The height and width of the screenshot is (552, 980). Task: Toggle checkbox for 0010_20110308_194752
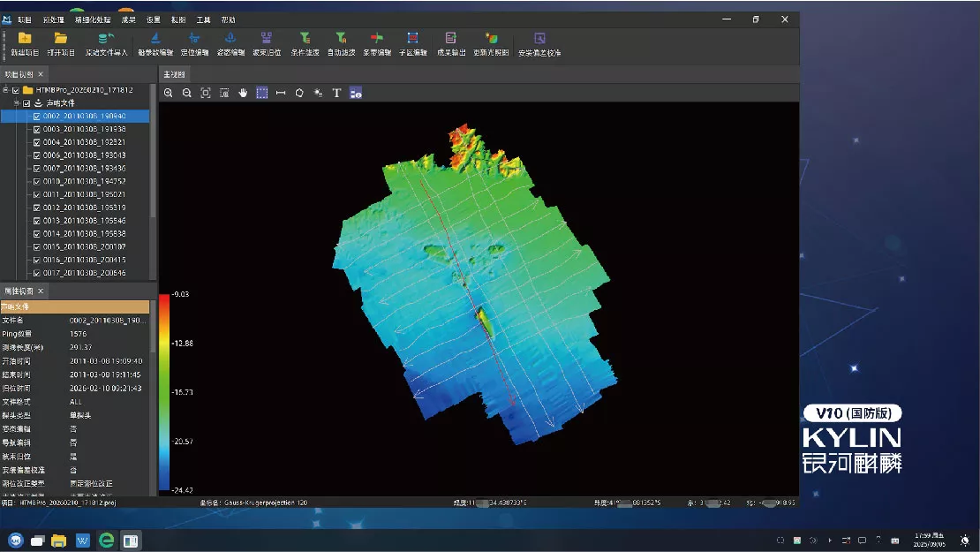[37, 182]
